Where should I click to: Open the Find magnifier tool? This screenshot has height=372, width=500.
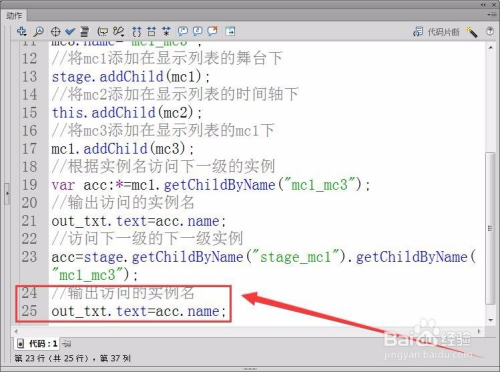[x=39, y=31]
